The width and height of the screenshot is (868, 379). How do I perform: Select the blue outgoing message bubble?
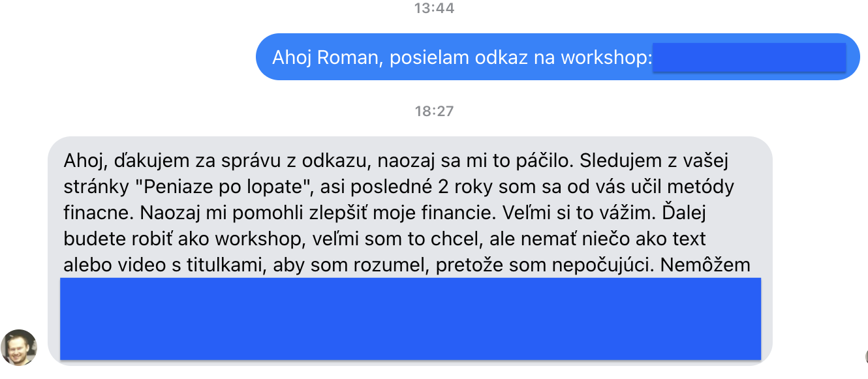click(557, 57)
